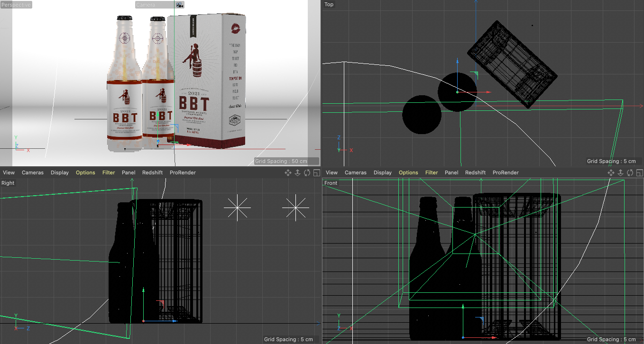Click Grid Spacing text in Top viewport

pyautogui.click(x=611, y=161)
